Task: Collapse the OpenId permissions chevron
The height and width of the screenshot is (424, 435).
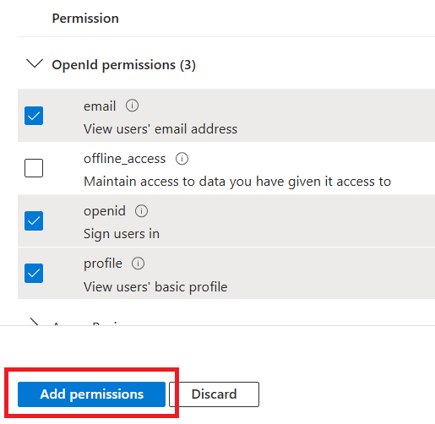Action: pos(35,63)
